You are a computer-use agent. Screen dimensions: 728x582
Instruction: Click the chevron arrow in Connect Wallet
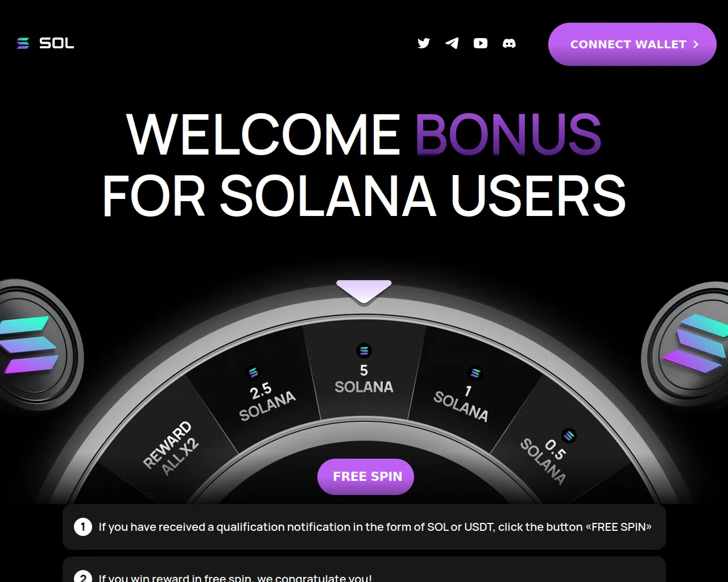click(696, 44)
